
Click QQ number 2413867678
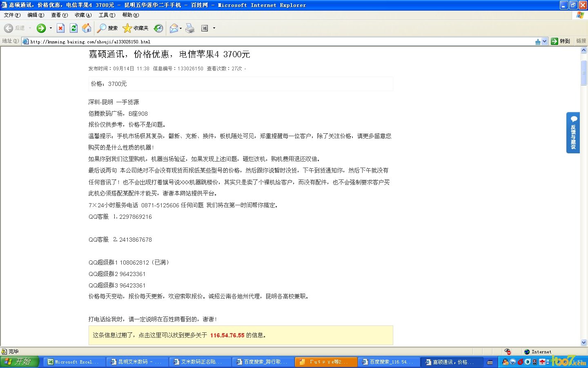(x=136, y=240)
